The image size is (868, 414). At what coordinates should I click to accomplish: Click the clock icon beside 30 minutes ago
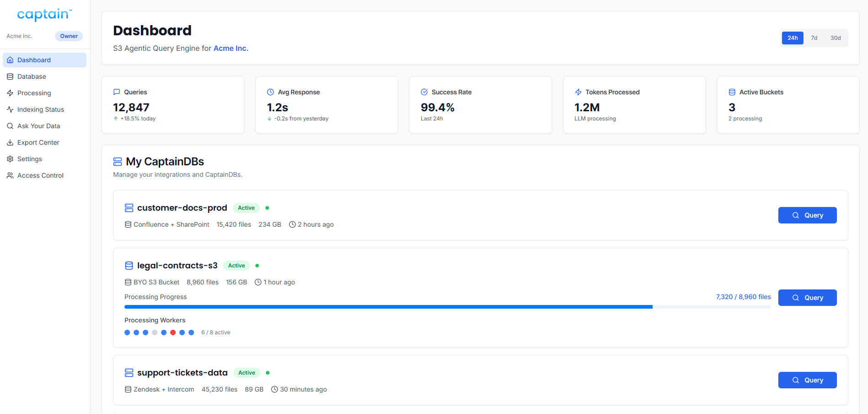[275, 389]
